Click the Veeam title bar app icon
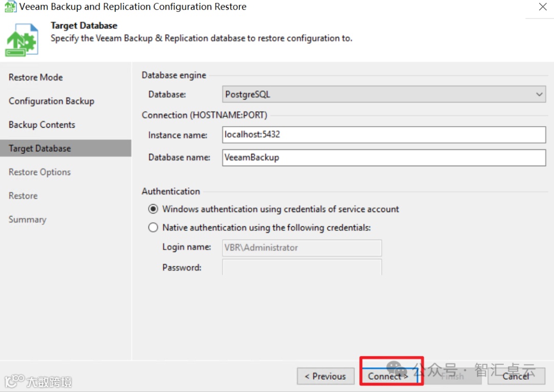This screenshot has width=554, height=392. [x=10, y=6]
